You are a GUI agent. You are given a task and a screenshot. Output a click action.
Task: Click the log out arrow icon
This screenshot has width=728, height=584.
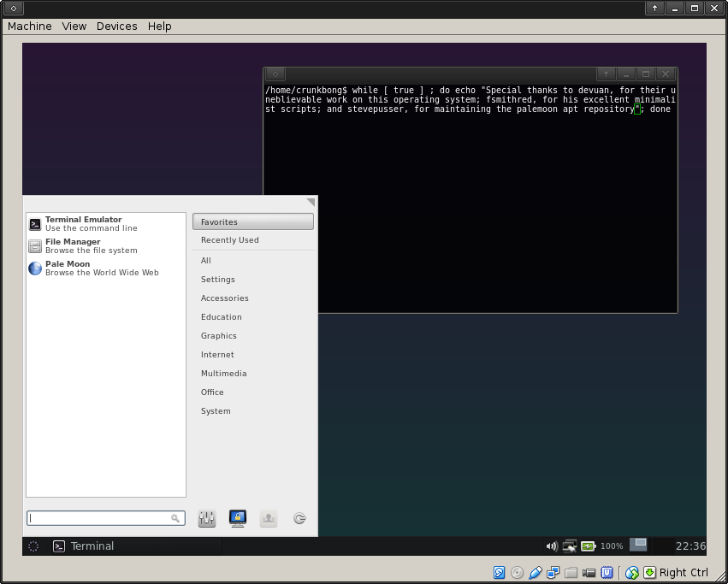[299, 518]
